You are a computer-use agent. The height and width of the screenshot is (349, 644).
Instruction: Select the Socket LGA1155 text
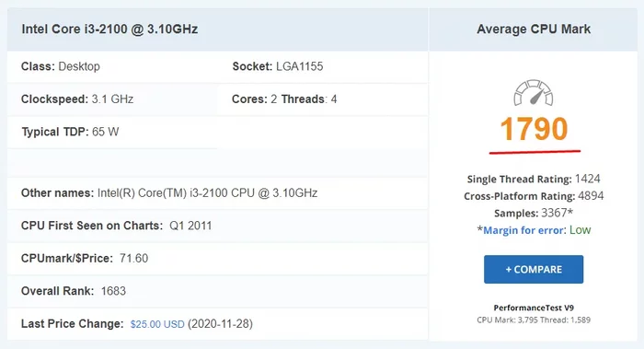278,66
